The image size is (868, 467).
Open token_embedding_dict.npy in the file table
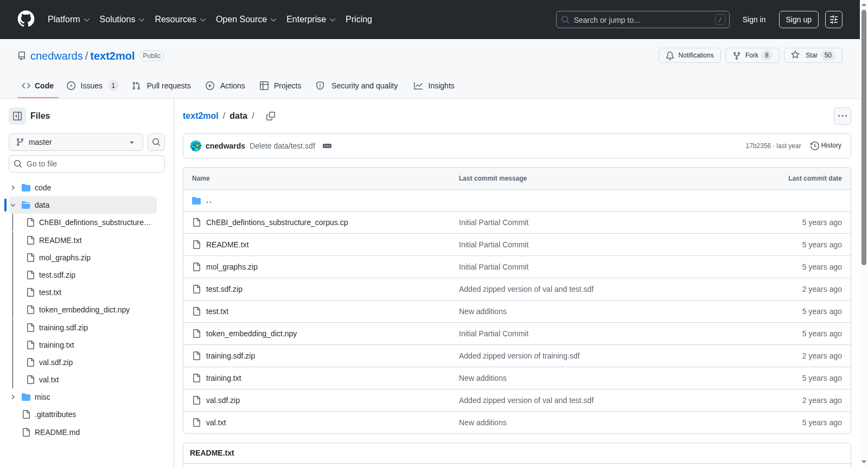click(251, 334)
